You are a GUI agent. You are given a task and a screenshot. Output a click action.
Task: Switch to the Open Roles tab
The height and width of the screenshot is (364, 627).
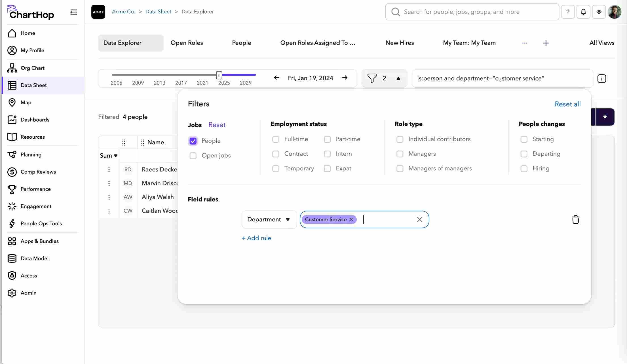click(x=187, y=43)
